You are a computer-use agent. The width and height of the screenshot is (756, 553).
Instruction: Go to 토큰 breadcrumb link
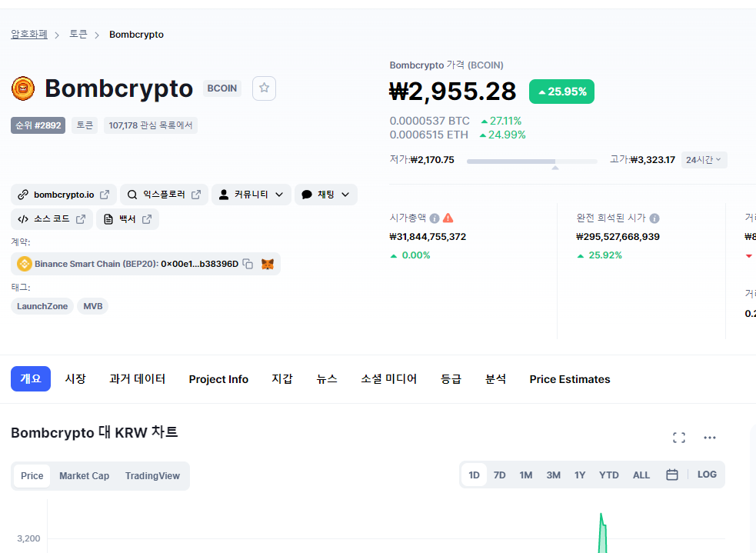click(x=78, y=35)
